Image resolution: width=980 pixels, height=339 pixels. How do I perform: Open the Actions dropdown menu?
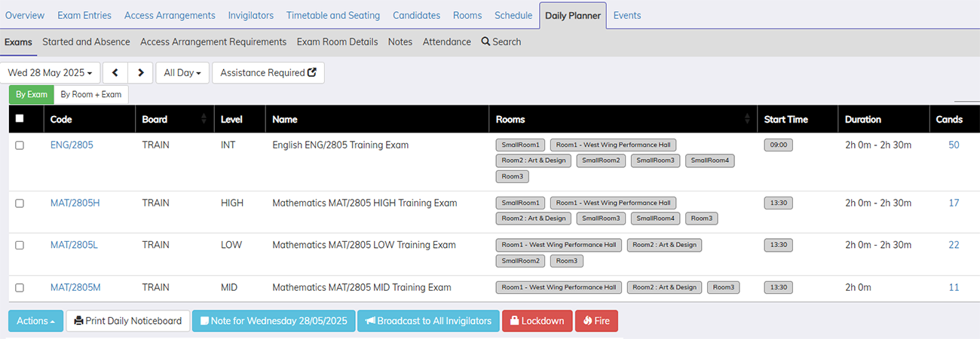pyautogui.click(x=35, y=321)
